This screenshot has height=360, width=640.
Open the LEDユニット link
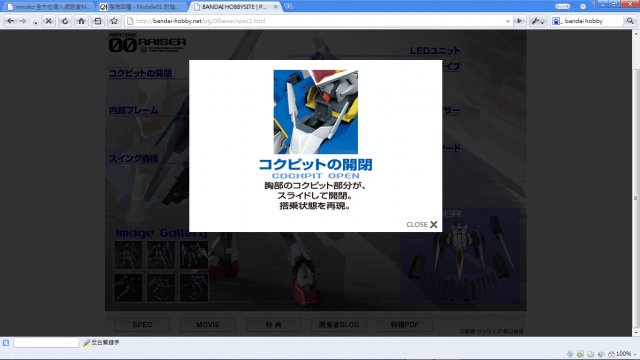pos(435,51)
